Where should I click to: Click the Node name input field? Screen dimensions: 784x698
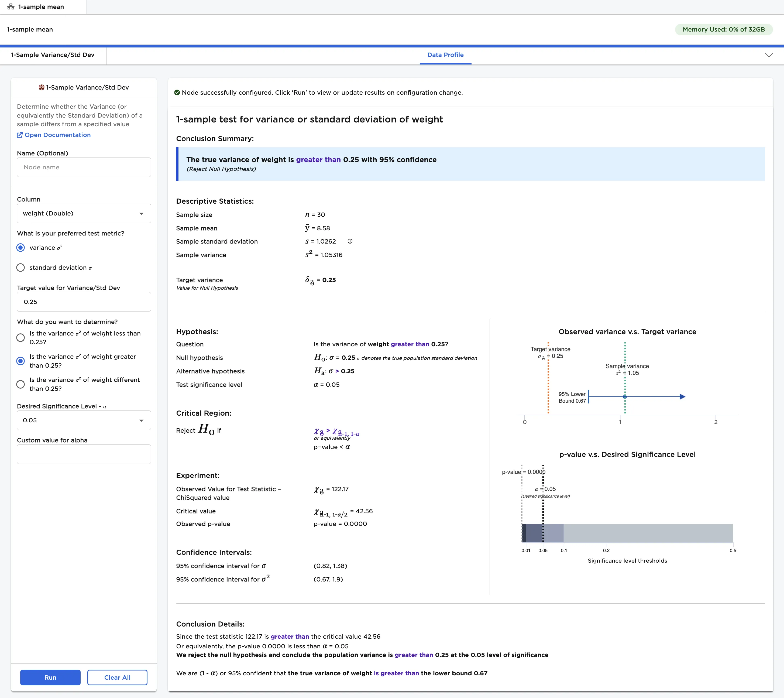coord(84,167)
